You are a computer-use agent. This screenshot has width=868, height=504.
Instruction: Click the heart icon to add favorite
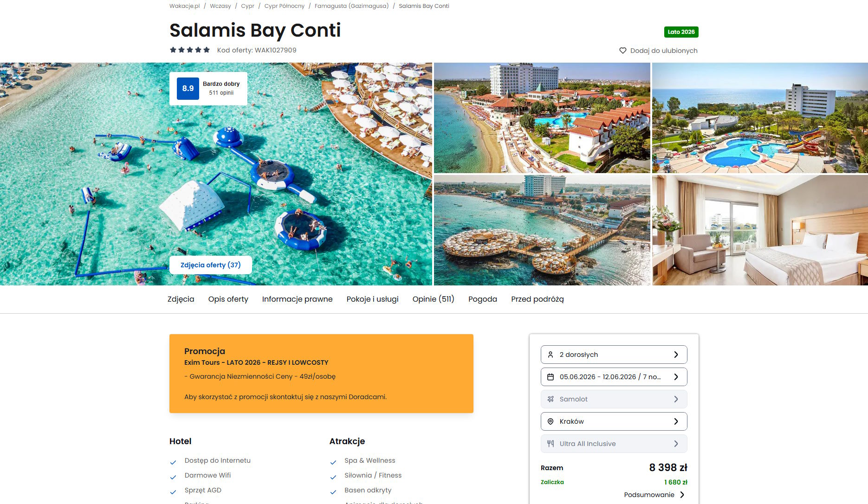coord(623,51)
